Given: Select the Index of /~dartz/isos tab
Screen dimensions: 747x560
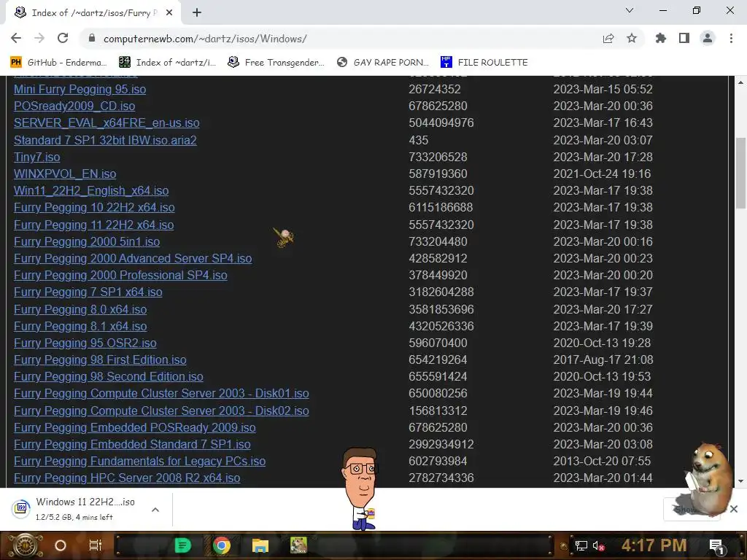Looking at the screenshot, I should click(x=93, y=13).
